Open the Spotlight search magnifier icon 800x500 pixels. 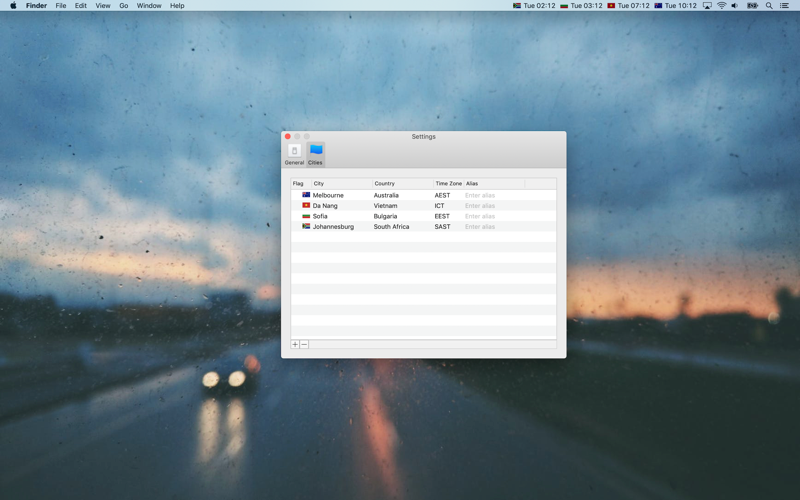(x=769, y=6)
